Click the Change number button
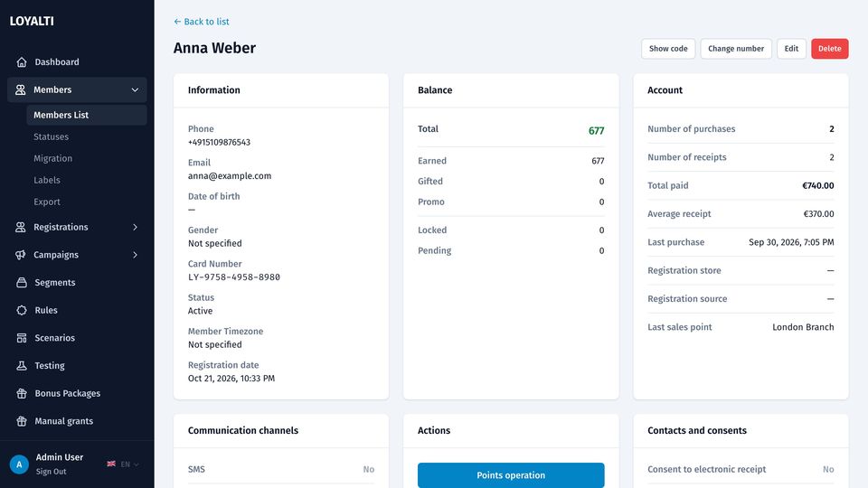This screenshot has width=868, height=488. click(736, 49)
